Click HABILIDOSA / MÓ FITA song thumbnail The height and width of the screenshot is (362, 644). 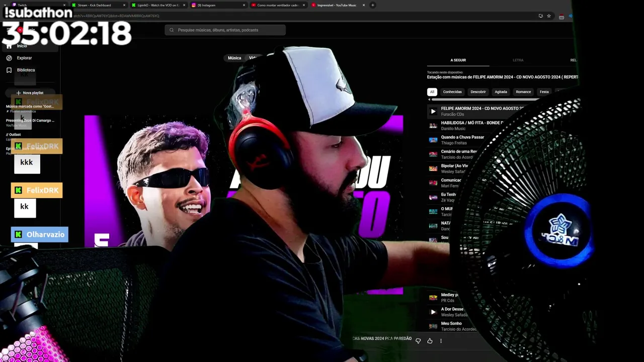click(x=433, y=126)
